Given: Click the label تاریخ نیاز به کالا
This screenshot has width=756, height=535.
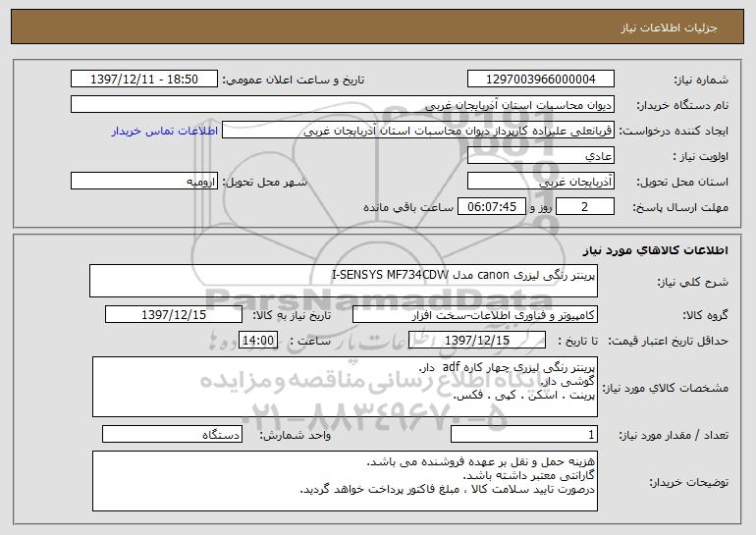Looking at the screenshot, I should coord(292,316).
